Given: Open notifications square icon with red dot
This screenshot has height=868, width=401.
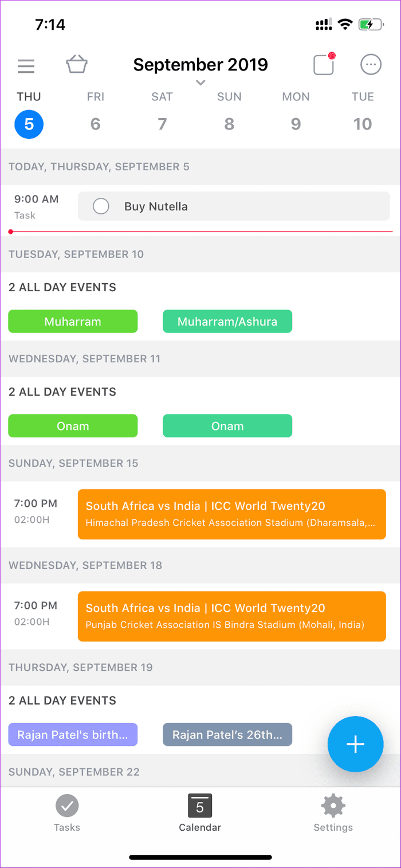Looking at the screenshot, I should [324, 64].
